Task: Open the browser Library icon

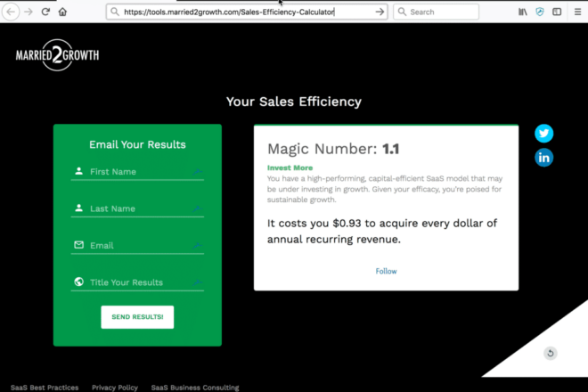Action: (x=522, y=12)
